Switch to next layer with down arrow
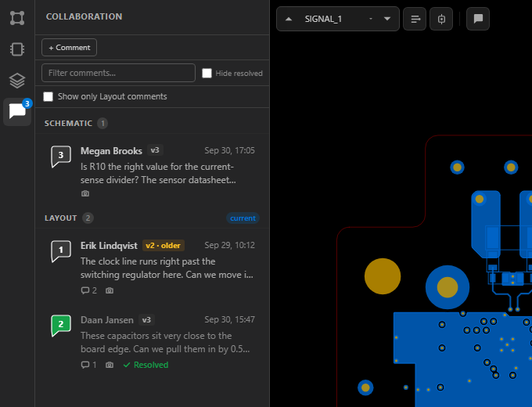Screen dimensions: 532x407 pyautogui.click(x=387, y=19)
